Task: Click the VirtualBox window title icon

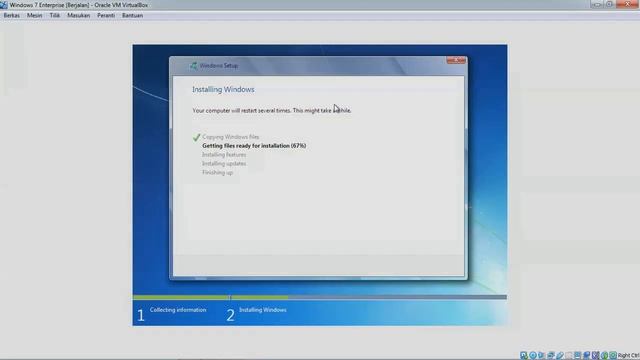Action: [4, 5]
